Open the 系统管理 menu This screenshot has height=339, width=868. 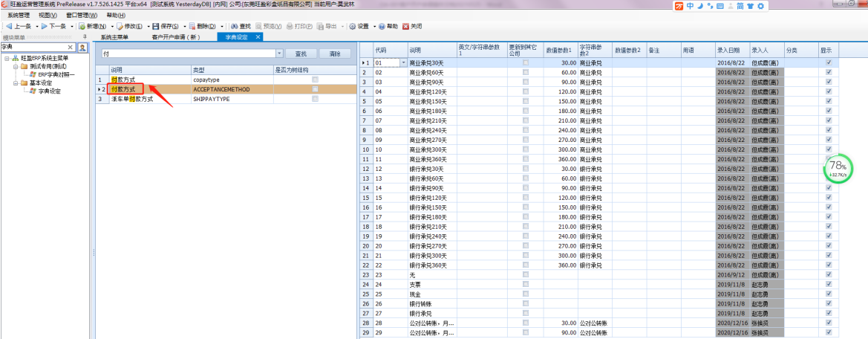pyautogui.click(x=19, y=15)
